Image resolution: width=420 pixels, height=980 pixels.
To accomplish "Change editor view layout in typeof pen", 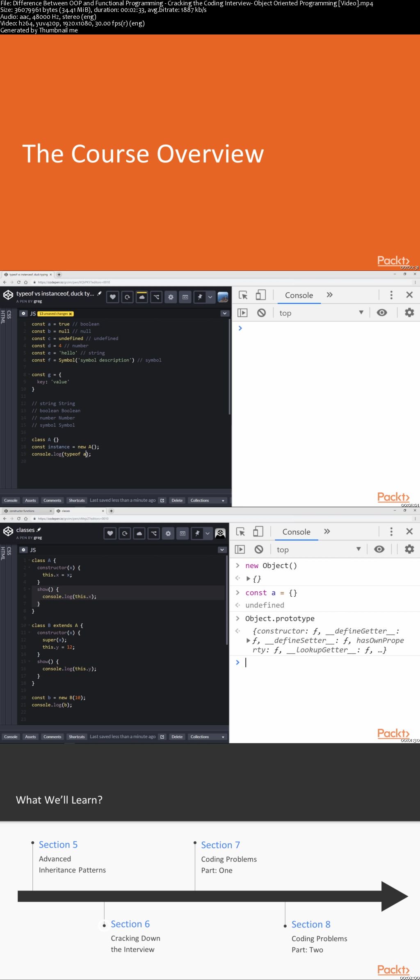I will (x=185, y=297).
